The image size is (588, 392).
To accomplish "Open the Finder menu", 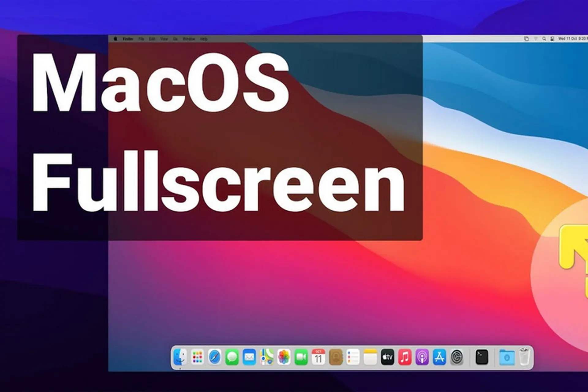I will [x=128, y=39].
